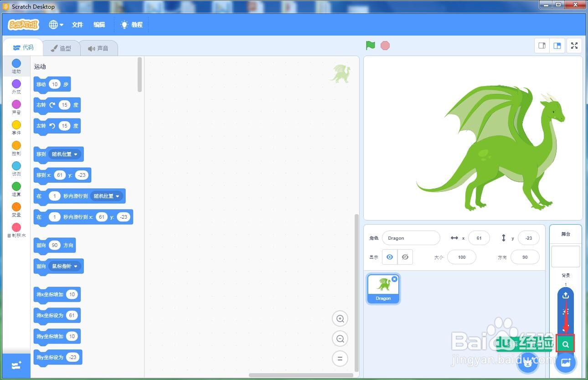
Task: Click x value 61 in 移到 x y block
Action: tap(60, 175)
